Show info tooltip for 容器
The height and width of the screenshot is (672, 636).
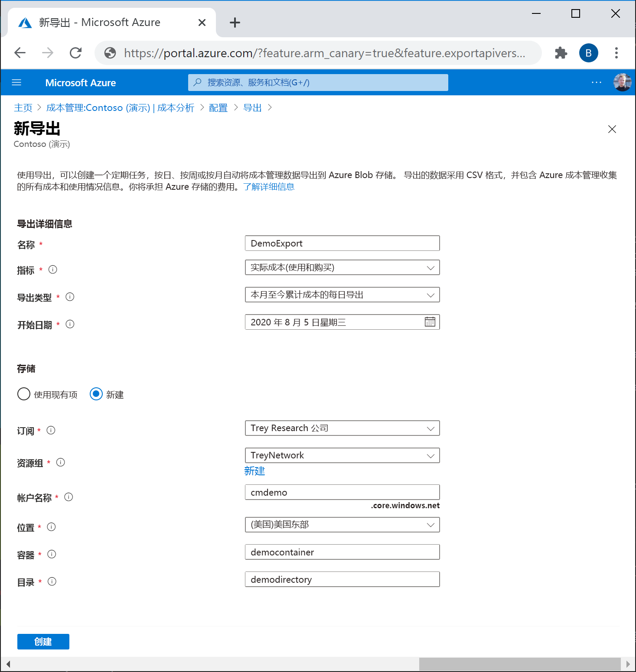pos(52,554)
